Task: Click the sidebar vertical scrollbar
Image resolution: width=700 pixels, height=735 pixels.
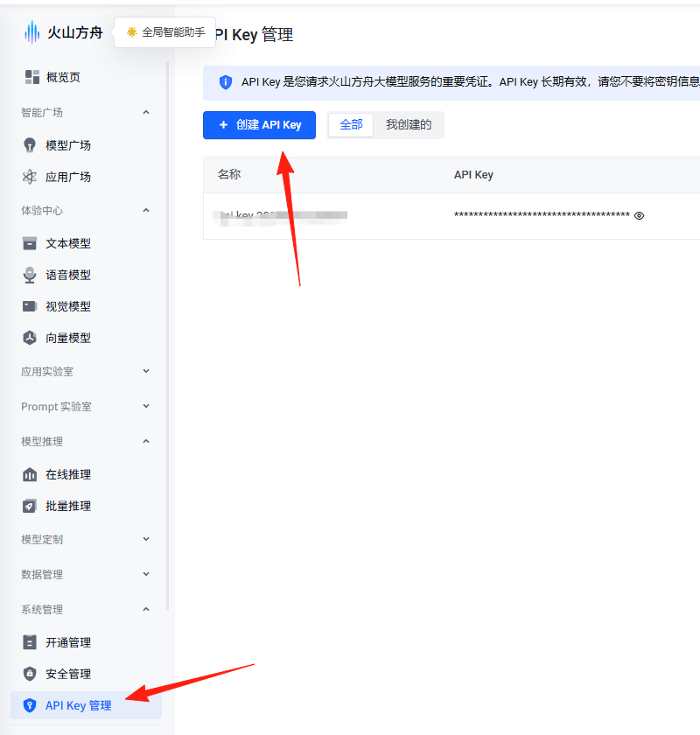Action: [167, 336]
